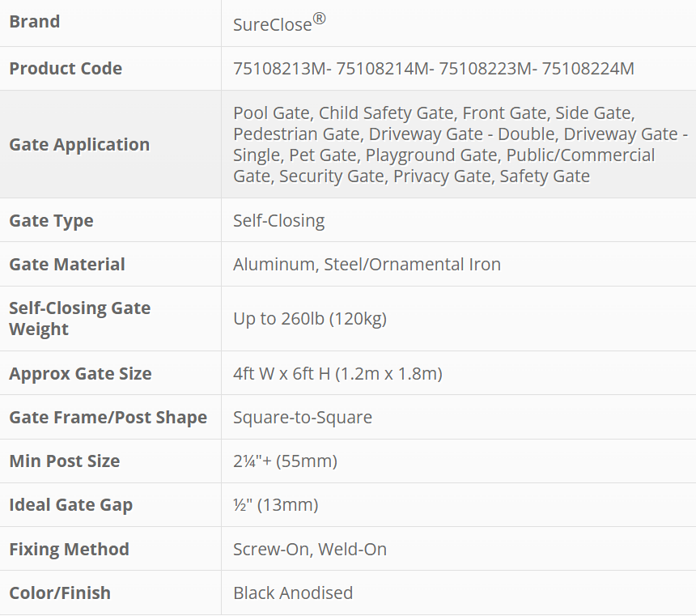
Task: Click the Gate Material label
Action: (67, 264)
